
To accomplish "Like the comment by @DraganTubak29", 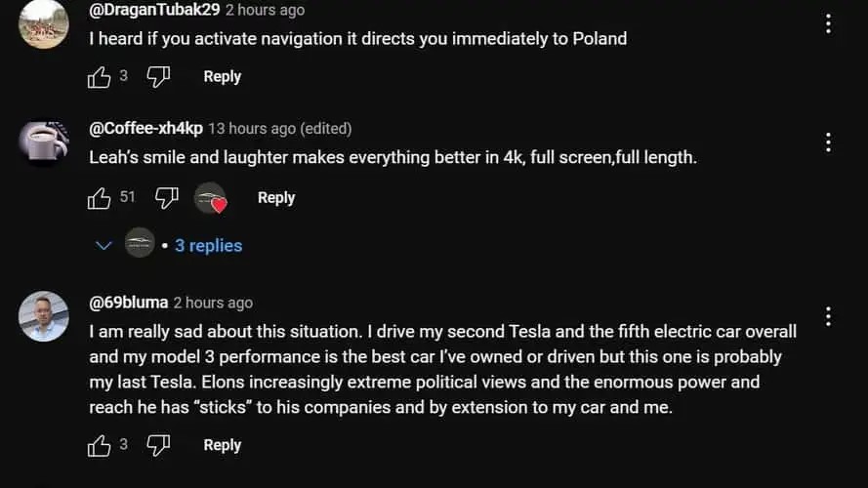I will click(100, 77).
